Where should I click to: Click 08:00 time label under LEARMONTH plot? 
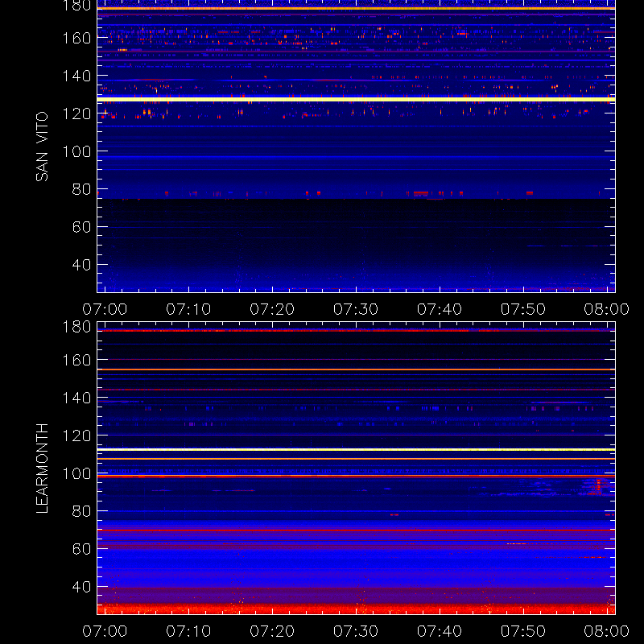tap(607, 631)
